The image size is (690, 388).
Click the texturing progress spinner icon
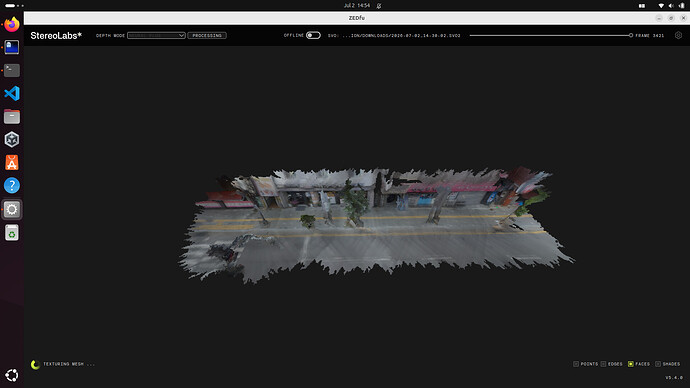pyautogui.click(x=35, y=364)
